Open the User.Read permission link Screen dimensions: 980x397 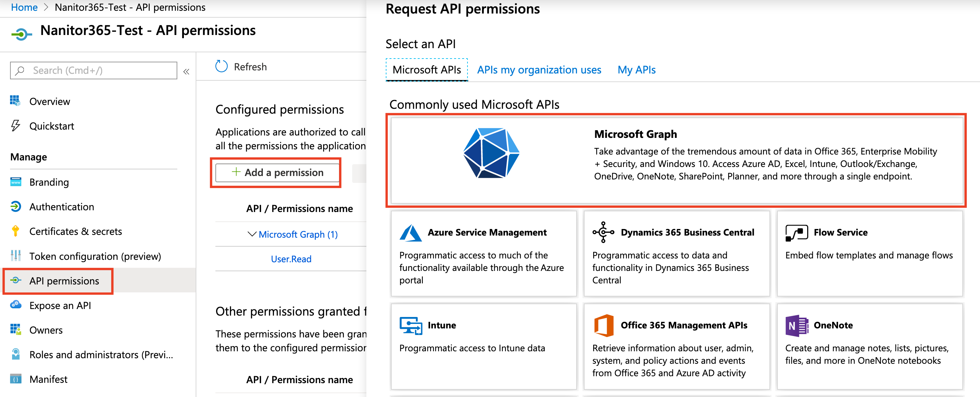pyautogui.click(x=291, y=259)
